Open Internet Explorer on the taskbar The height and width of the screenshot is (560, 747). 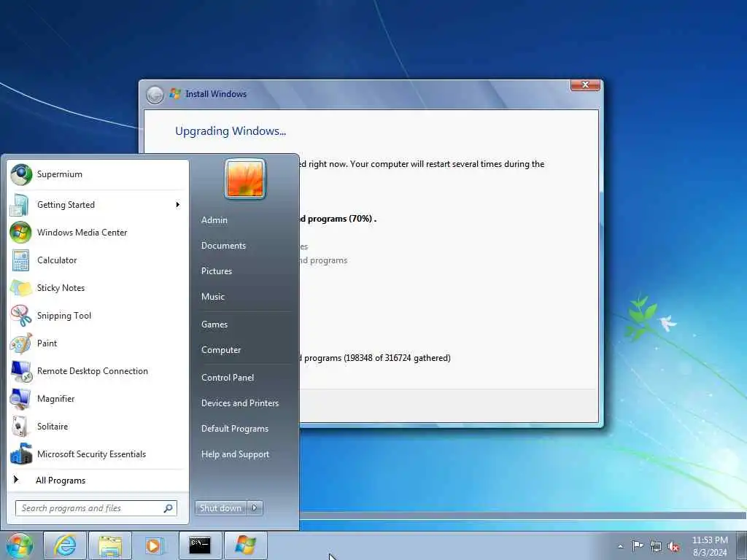point(65,545)
